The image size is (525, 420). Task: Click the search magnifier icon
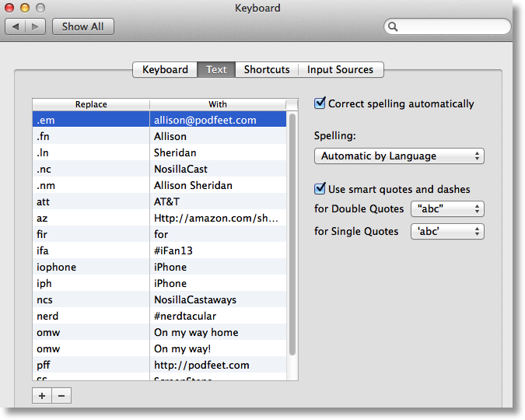coord(394,26)
